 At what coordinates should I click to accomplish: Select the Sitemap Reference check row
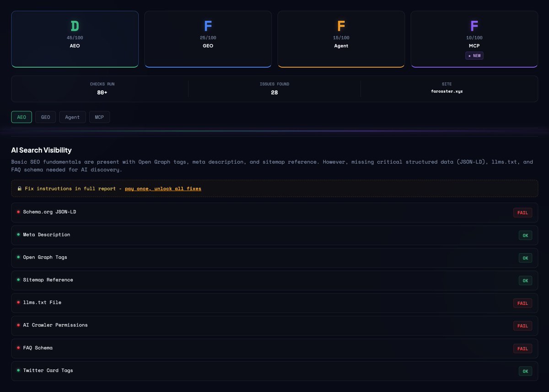(x=274, y=280)
